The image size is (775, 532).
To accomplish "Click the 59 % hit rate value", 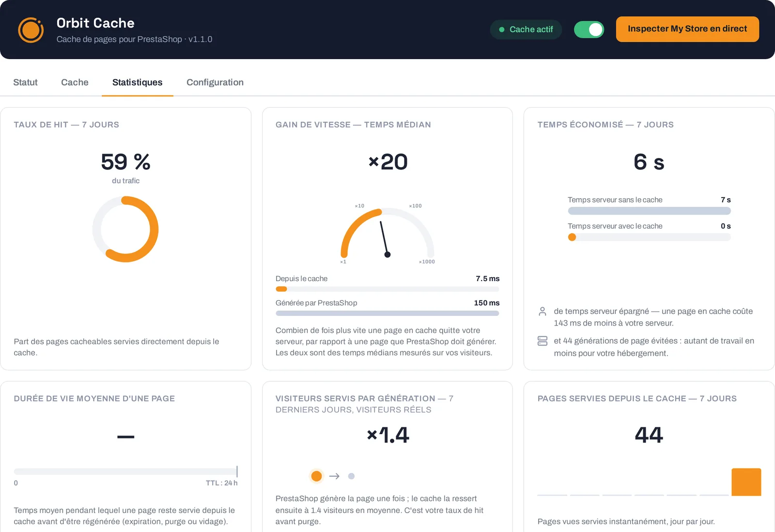I will tap(125, 162).
